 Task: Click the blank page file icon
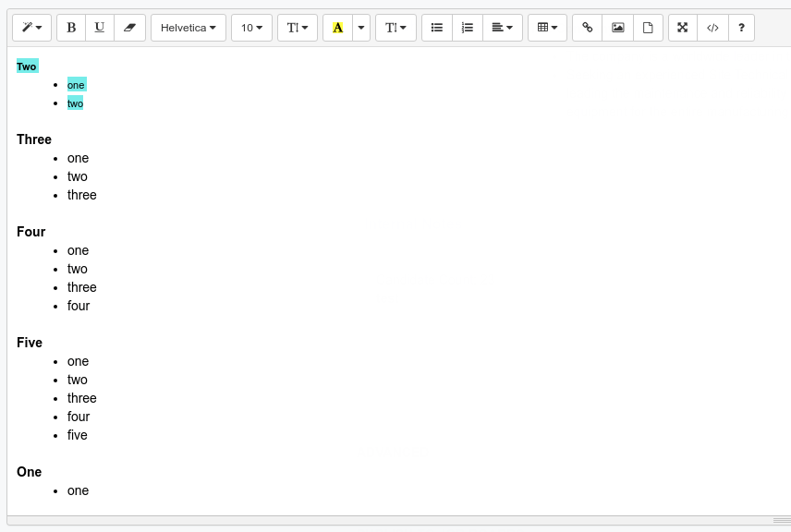coord(648,28)
